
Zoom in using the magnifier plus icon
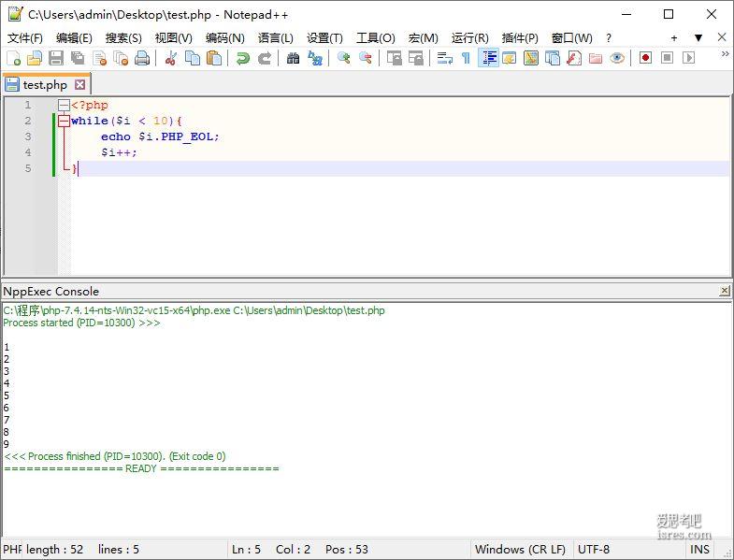(344, 58)
